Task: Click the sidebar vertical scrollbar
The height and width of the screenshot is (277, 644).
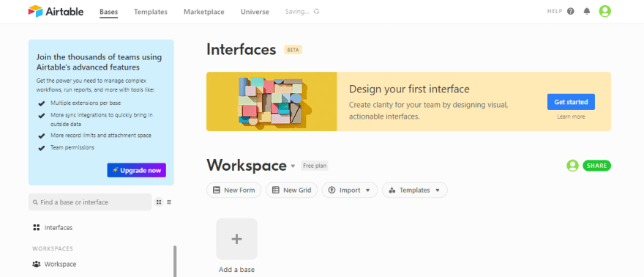Action: click(175, 261)
